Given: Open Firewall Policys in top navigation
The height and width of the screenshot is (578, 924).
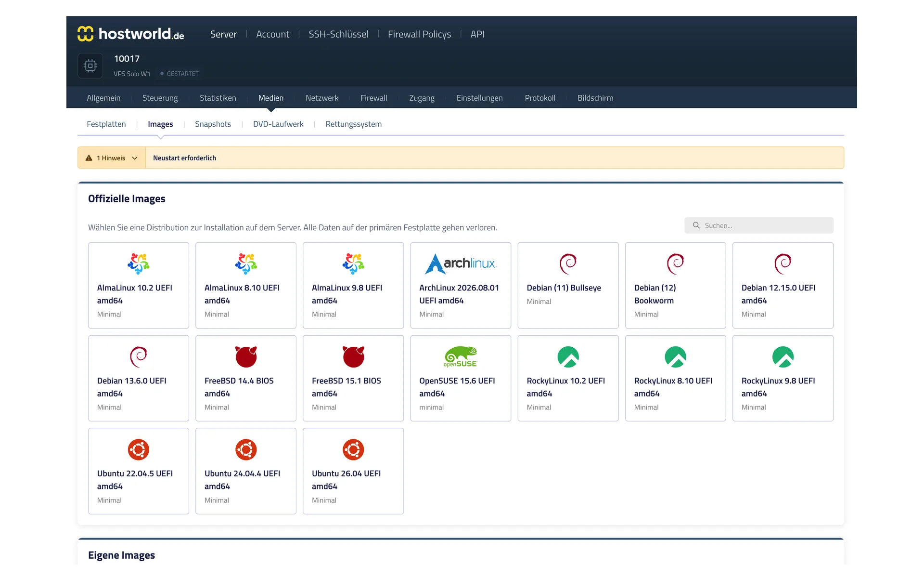Looking at the screenshot, I should tap(420, 34).
